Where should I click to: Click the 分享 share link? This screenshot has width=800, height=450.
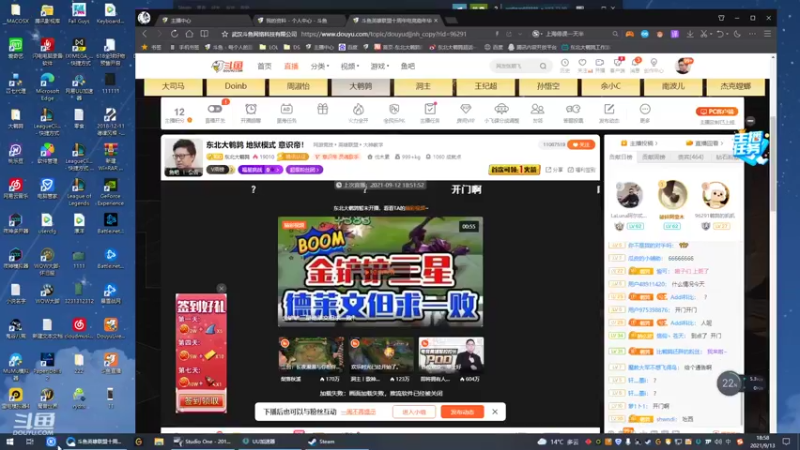click(x=555, y=170)
